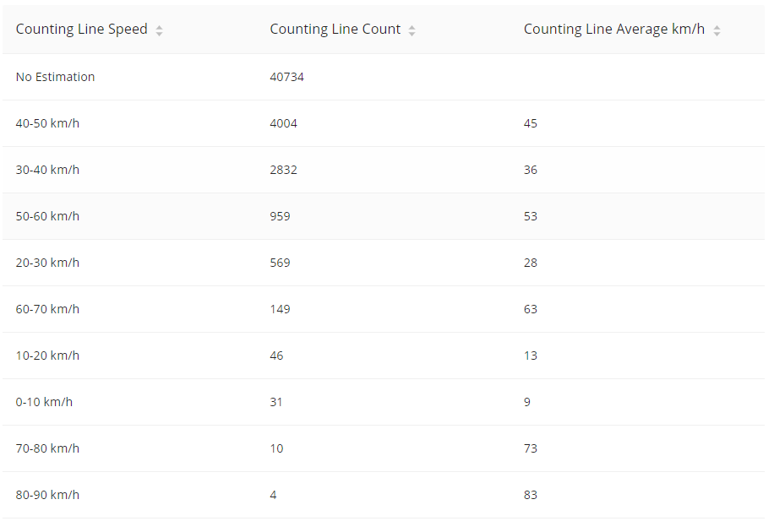
Task: Sort by Counting Line Speed header
Action: coord(82,30)
